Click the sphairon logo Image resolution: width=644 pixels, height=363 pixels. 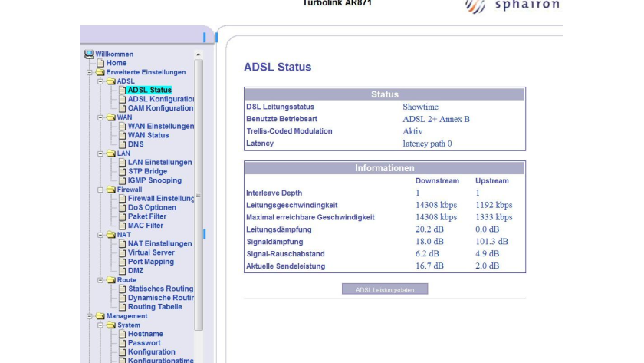click(x=512, y=5)
